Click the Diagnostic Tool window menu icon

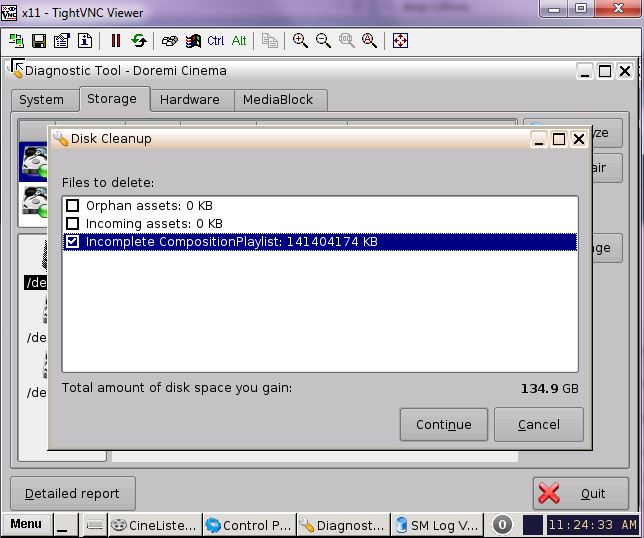coord(16,69)
